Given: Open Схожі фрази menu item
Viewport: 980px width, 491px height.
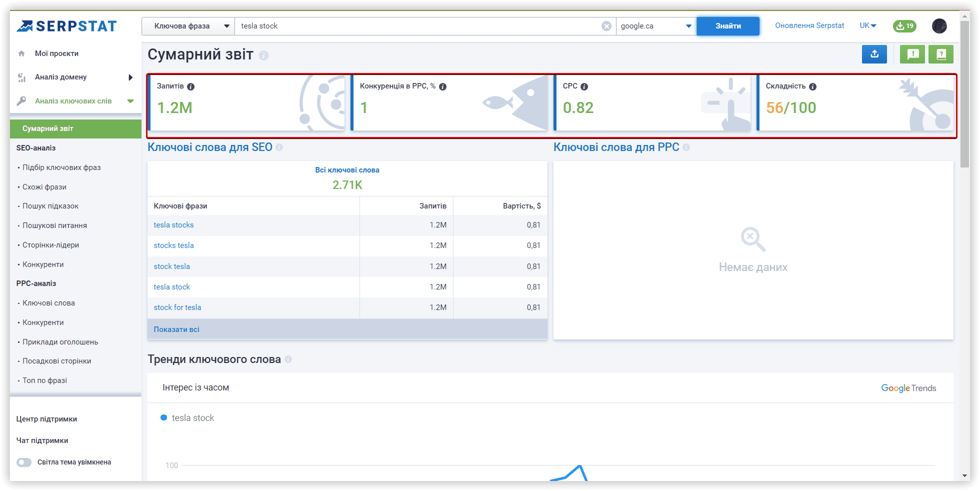Looking at the screenshot, I should click(x=44, y=187).
